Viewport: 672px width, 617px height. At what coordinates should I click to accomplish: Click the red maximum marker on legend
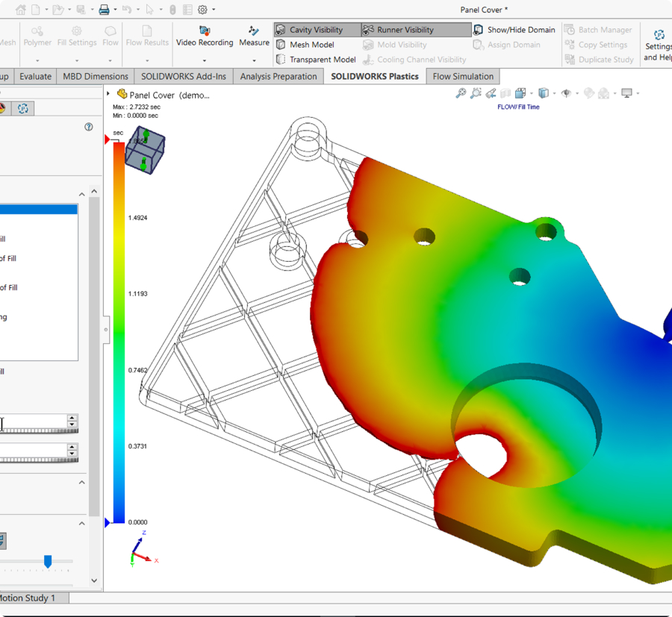tap(107, 140)
